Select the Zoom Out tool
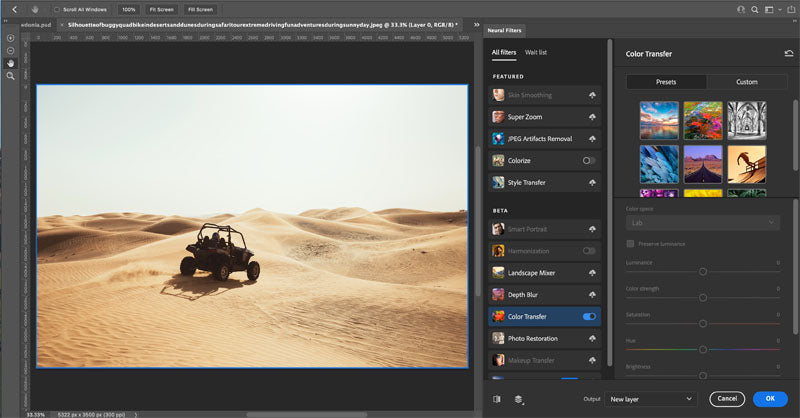The width and height of the screenshot is (800, 418). coord(10,50)
